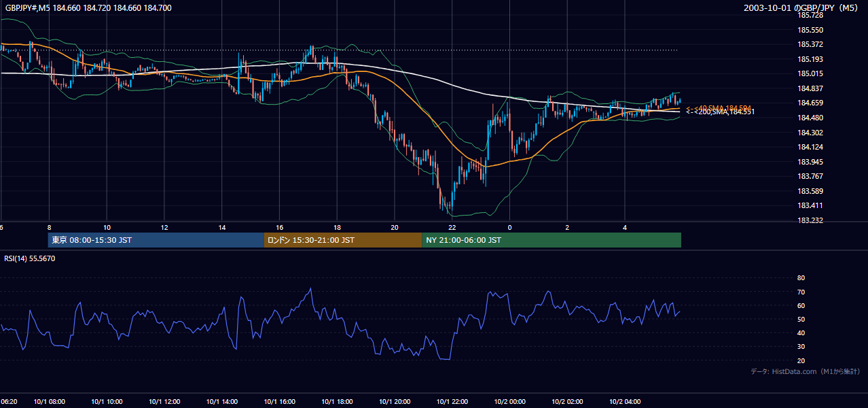Viewport: 868px width, 408px height.
Task: Click RSI scale value 30
Action: (x=801, y=346)
